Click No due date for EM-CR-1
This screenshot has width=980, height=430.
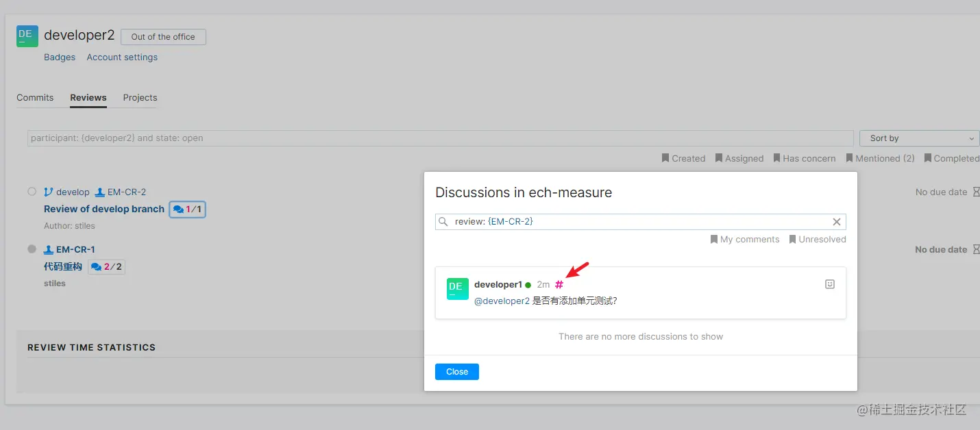click(x=941, y=250)
